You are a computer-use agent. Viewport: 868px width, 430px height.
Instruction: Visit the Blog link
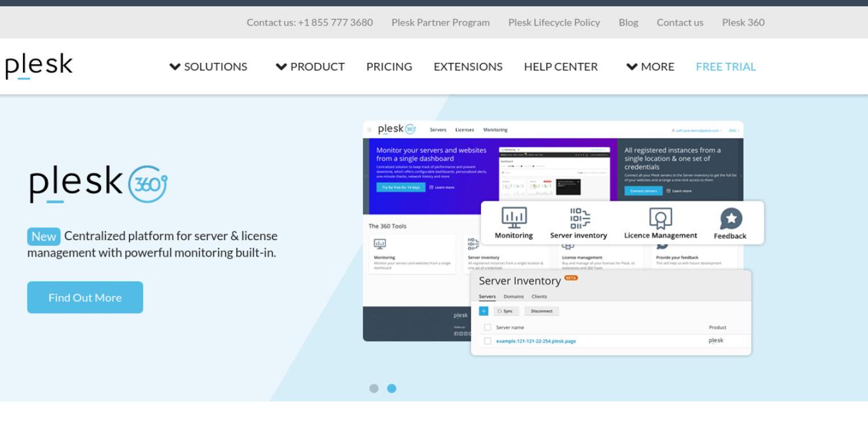(628, 22)
